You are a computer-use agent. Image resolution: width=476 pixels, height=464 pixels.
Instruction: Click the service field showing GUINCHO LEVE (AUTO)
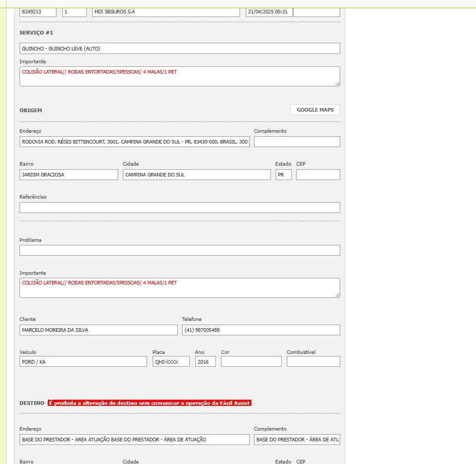tap(179, 48)
